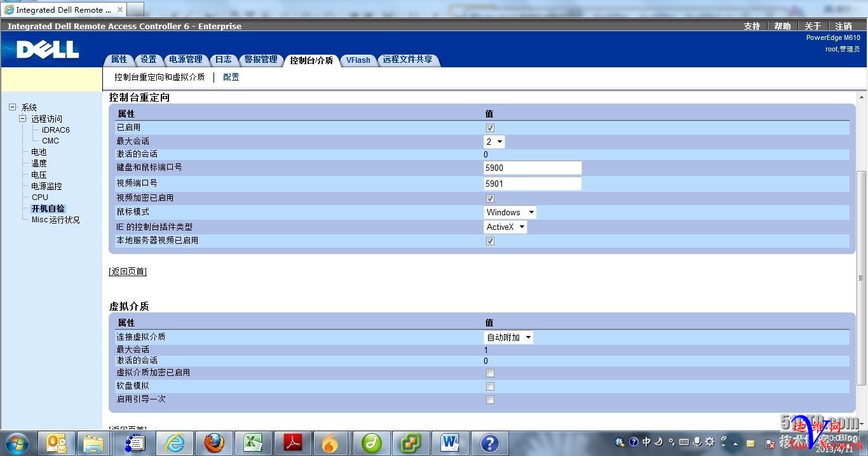
Task: Open the 最大会话 dropdown showing 2
Action: pos(494,142)
